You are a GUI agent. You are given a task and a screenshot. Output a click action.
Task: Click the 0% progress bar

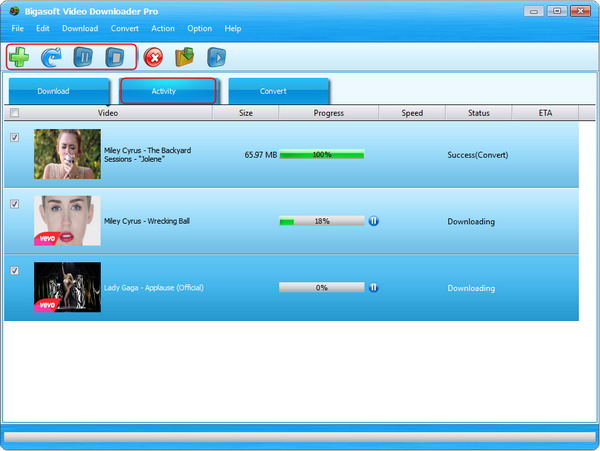coord(322,288)
